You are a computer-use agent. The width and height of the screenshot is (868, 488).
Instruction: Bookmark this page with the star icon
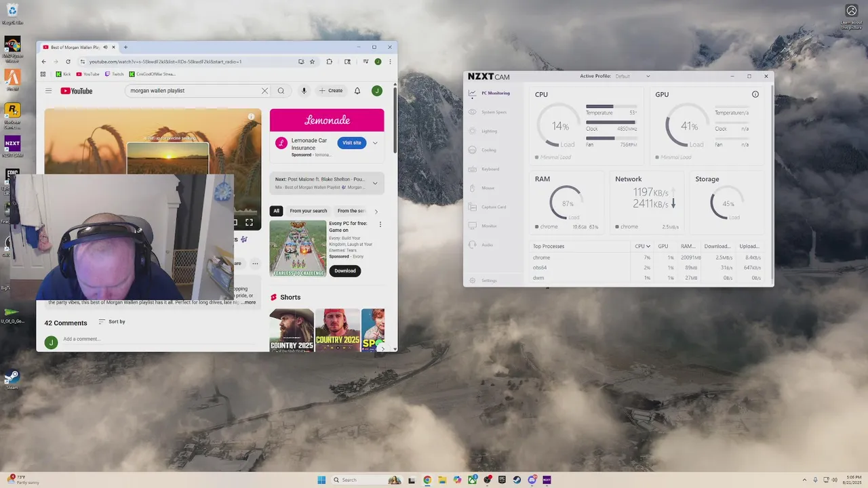(x=312, y=62)
